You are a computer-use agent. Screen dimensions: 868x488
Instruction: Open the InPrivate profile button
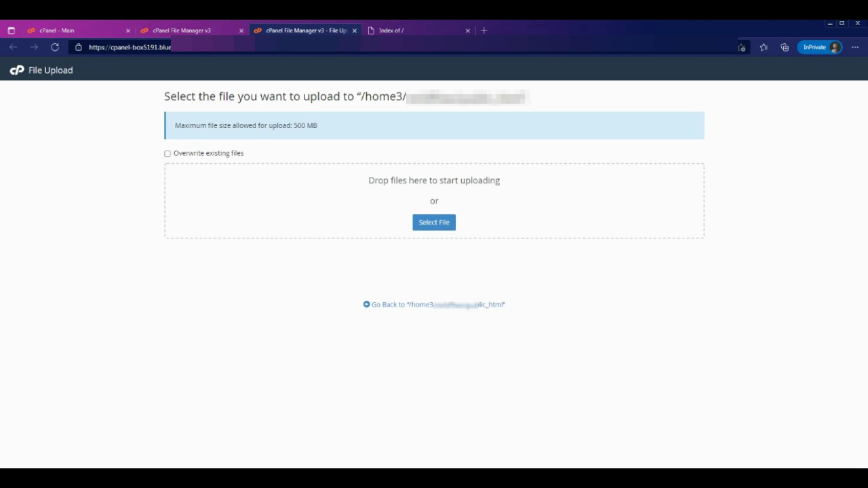tap(819, 47)
